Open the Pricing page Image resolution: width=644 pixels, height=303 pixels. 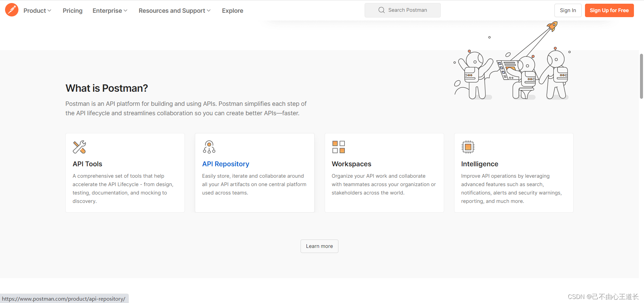point(72,11)
